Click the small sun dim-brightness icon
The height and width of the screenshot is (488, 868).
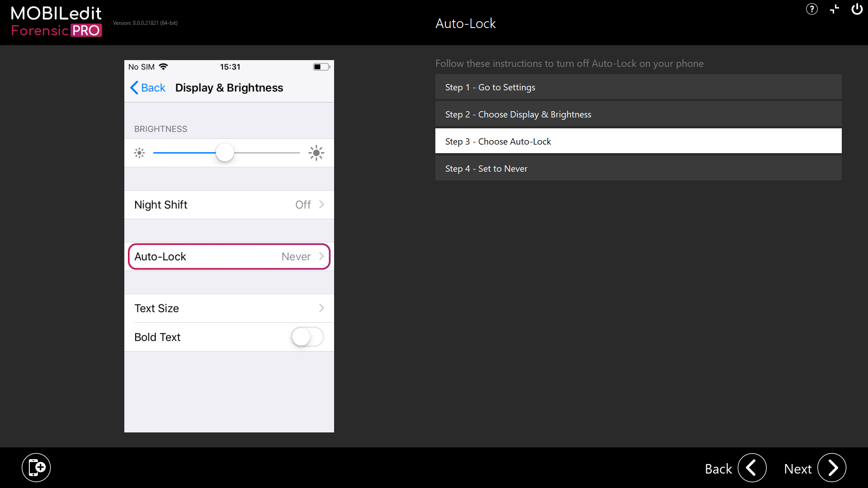140,153
